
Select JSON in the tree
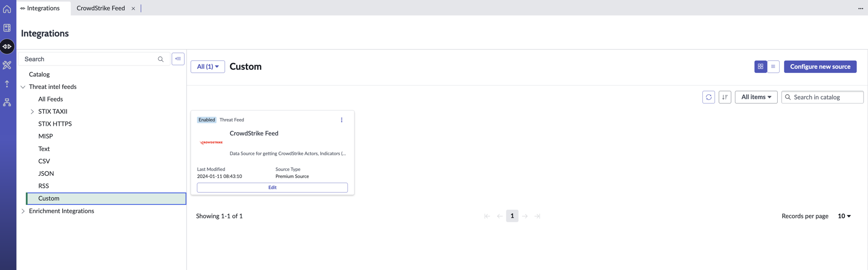46,173
